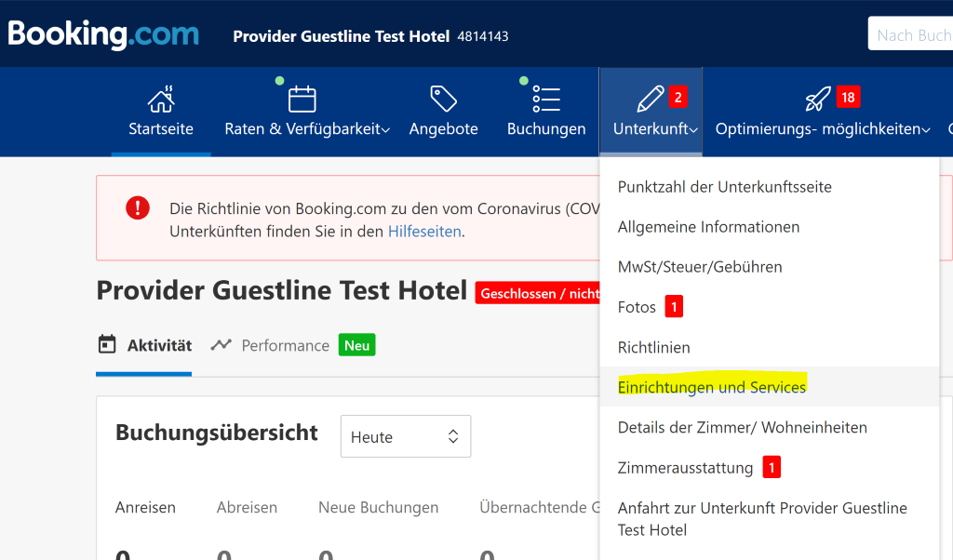Open the Heute period dropdown

406,436
